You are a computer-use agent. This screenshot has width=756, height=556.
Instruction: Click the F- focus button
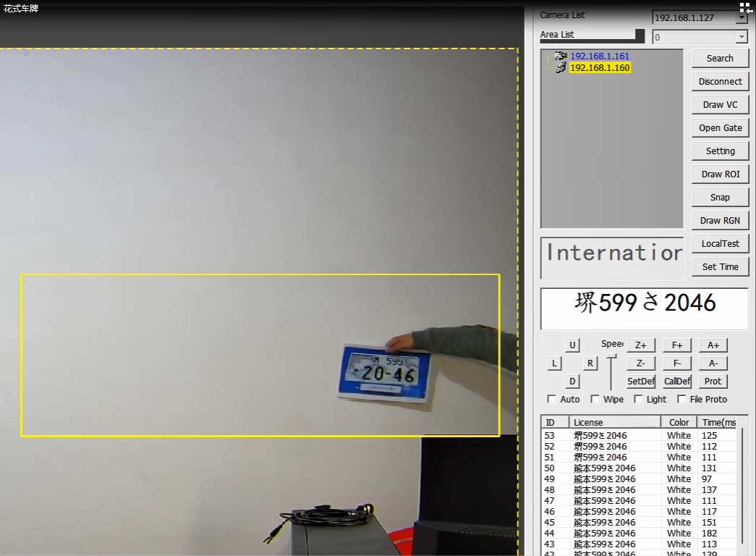[677, 363]
